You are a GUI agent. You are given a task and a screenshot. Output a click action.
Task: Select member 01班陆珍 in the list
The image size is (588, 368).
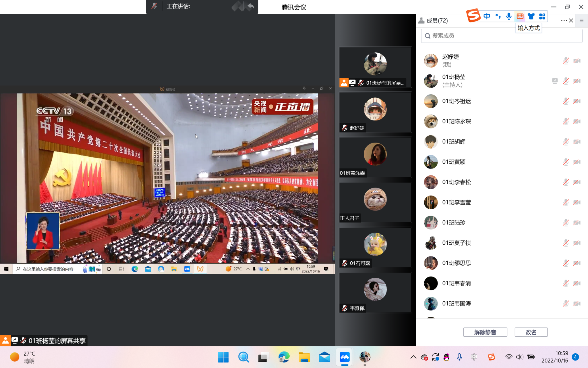[x=502, y=223]
